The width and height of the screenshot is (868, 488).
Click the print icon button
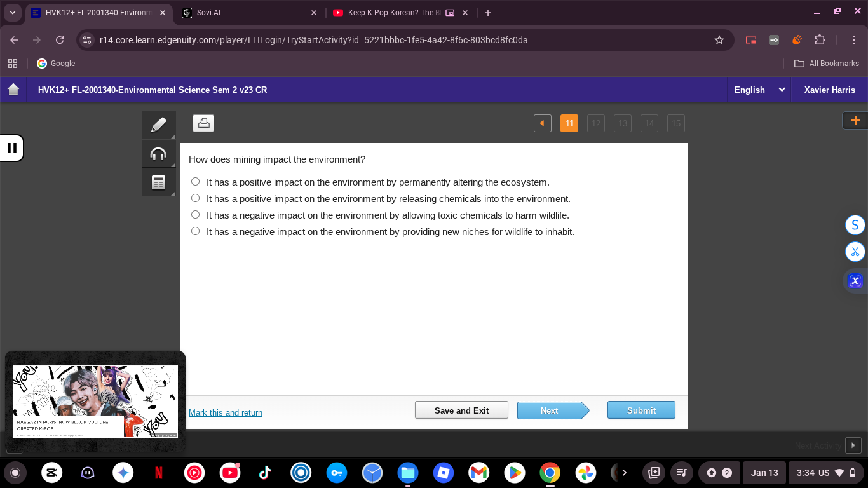point(203,123)
